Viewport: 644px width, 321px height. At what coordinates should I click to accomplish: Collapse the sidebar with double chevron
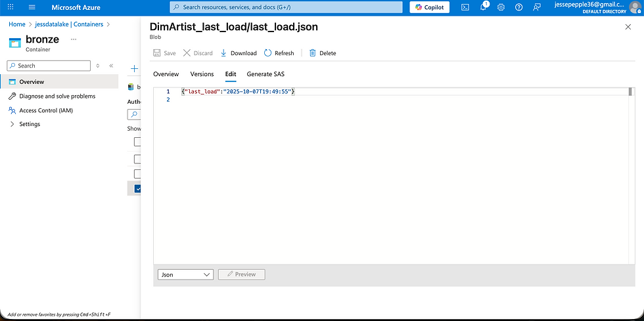111,66
